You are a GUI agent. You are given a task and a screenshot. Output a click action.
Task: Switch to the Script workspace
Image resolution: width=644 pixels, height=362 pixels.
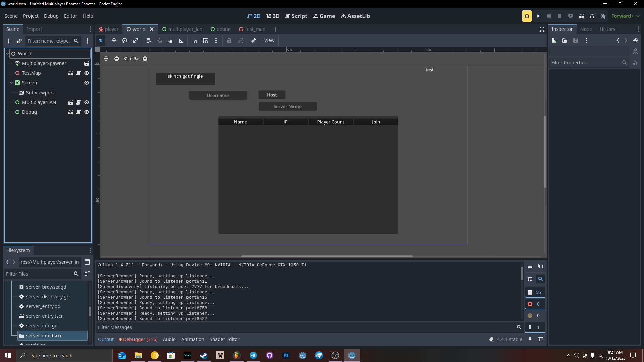click(x=296, y=16)
